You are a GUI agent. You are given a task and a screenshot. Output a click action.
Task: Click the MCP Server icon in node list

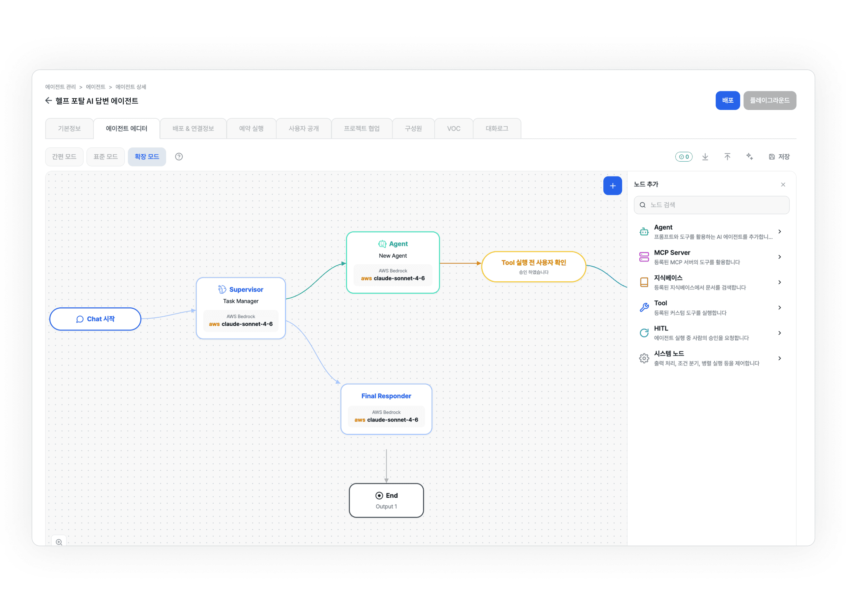644,257
